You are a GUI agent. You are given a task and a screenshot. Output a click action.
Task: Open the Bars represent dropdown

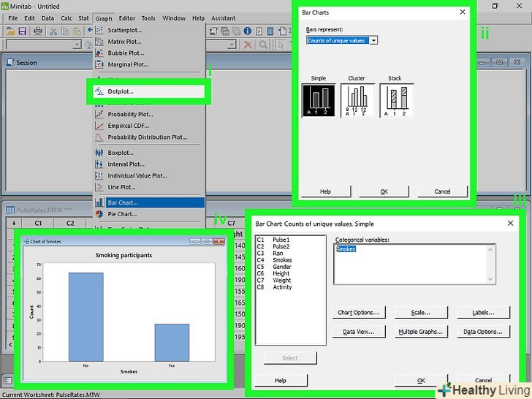373,40
